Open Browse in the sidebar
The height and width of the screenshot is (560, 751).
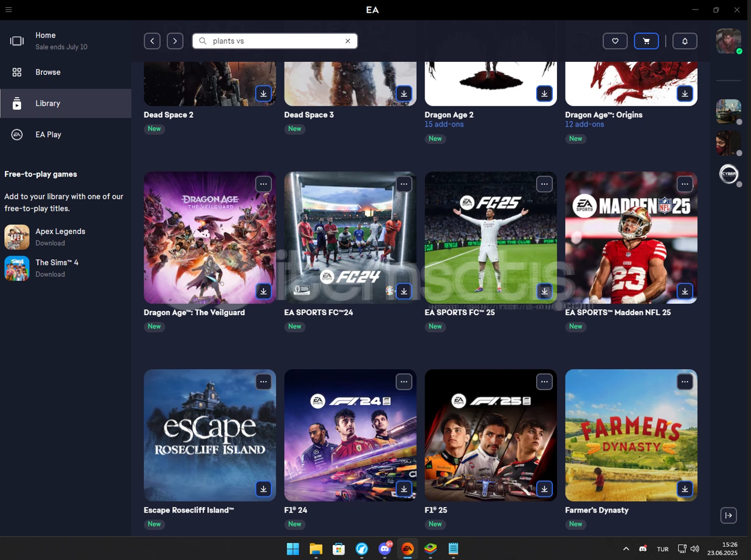pos(65,72)
